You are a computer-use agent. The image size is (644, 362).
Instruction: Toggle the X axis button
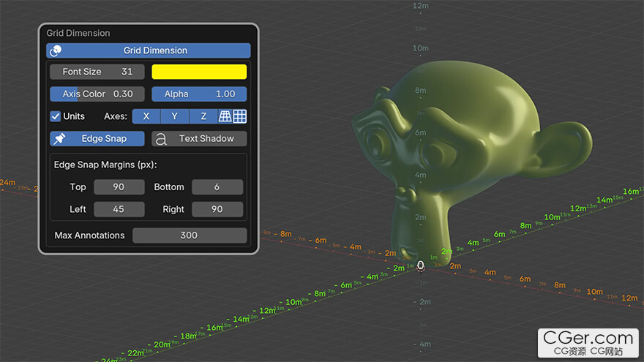pos(146,116)
